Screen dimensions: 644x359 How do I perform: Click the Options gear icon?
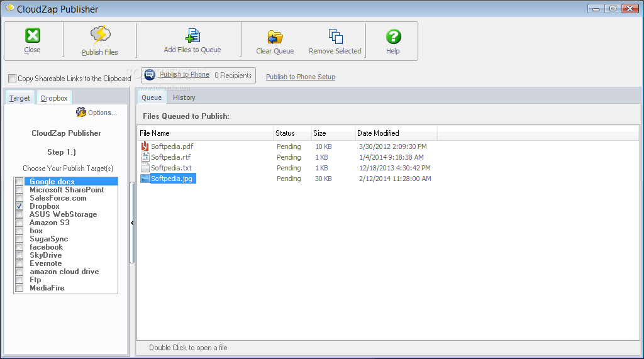tap(81, 112)
